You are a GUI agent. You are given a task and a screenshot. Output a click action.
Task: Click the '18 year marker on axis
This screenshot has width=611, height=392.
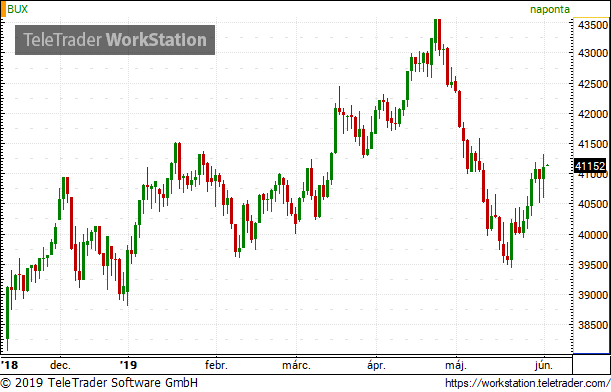9,365
